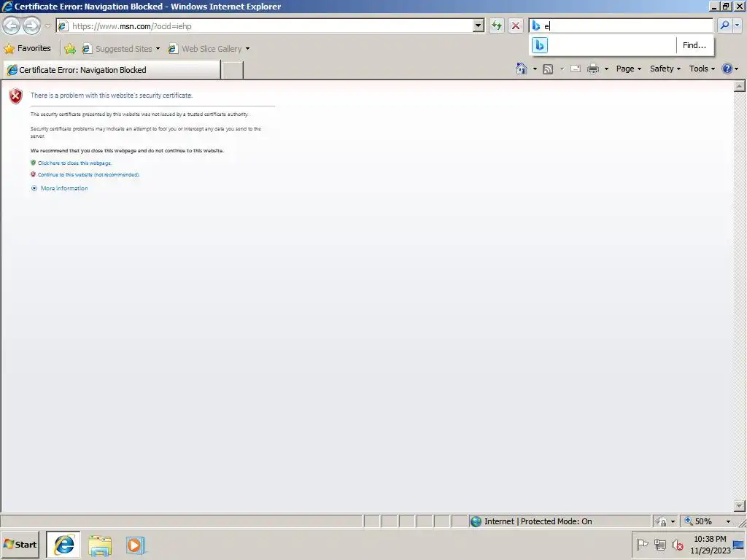Open the Safety menu
747x560 pixels.
click(x=665, y=69)
